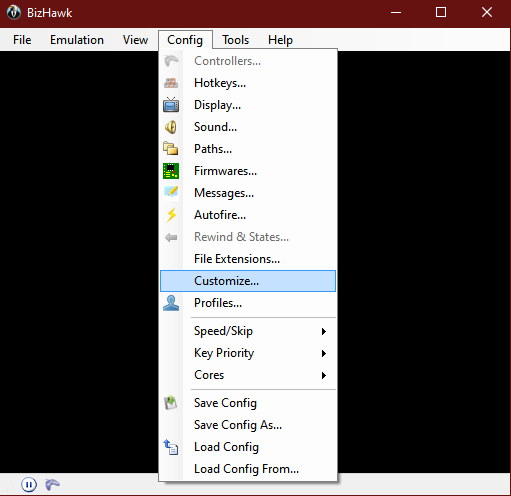This screenshot has height=496, width=511.
Task: Click the Messages note icon
Action: (171, 192)
